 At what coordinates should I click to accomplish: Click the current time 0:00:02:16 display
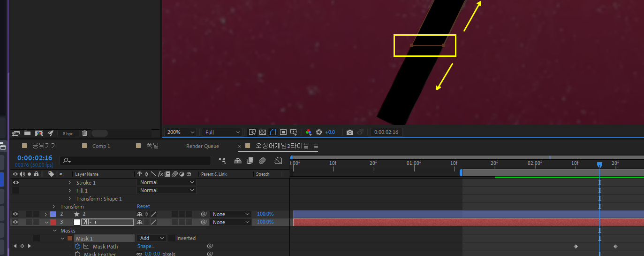(35, 158)
